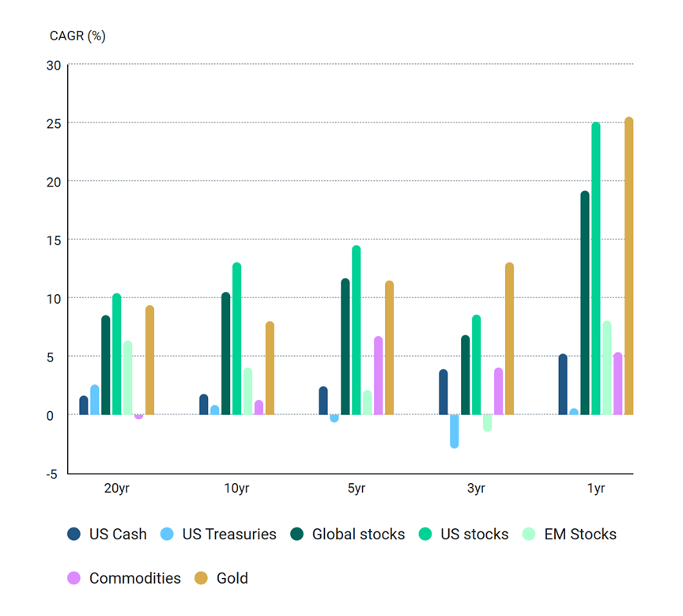The image size is (683, 616).
Task: Select the 1yr Gold bar
Action: [628, 266]
